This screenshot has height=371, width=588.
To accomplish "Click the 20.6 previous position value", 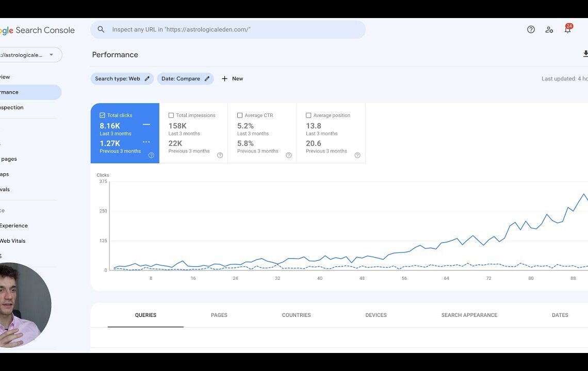I will tap(314, 144).
